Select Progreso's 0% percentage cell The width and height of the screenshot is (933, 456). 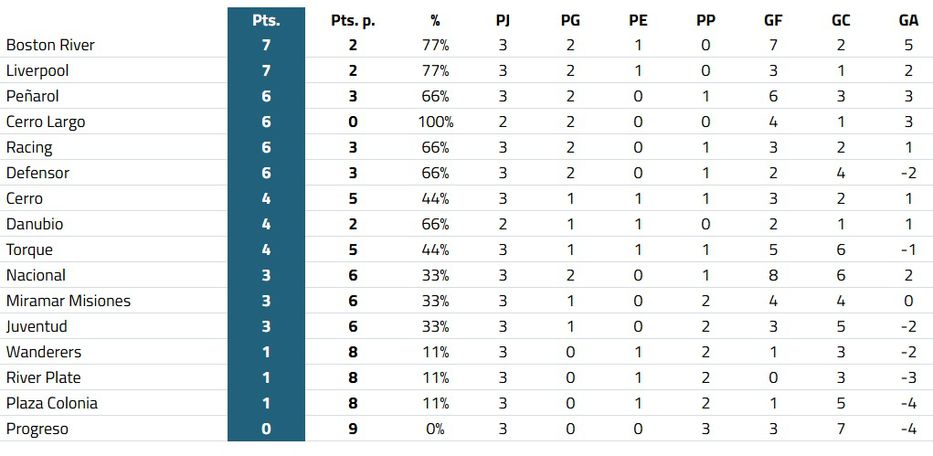tap(435, 429)
